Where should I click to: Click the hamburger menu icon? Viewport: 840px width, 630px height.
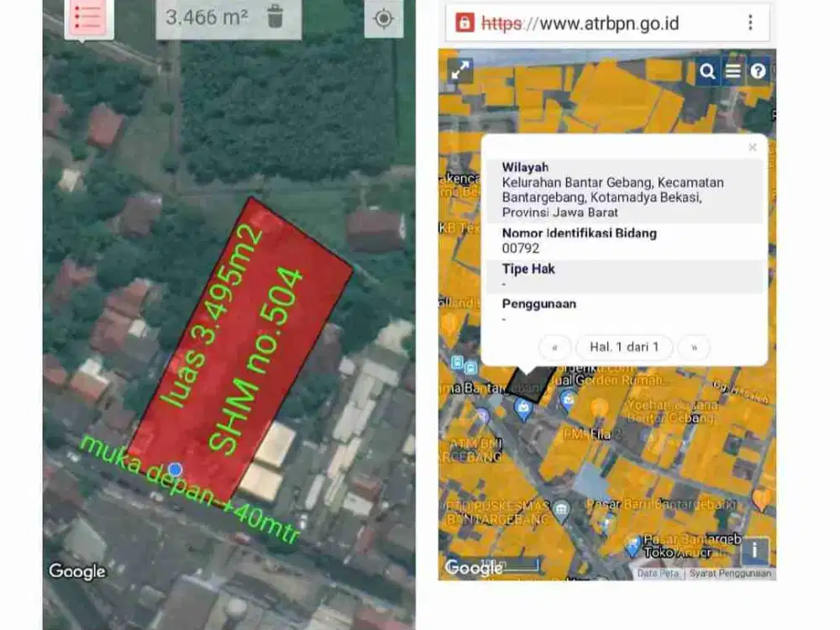point(733,71)
